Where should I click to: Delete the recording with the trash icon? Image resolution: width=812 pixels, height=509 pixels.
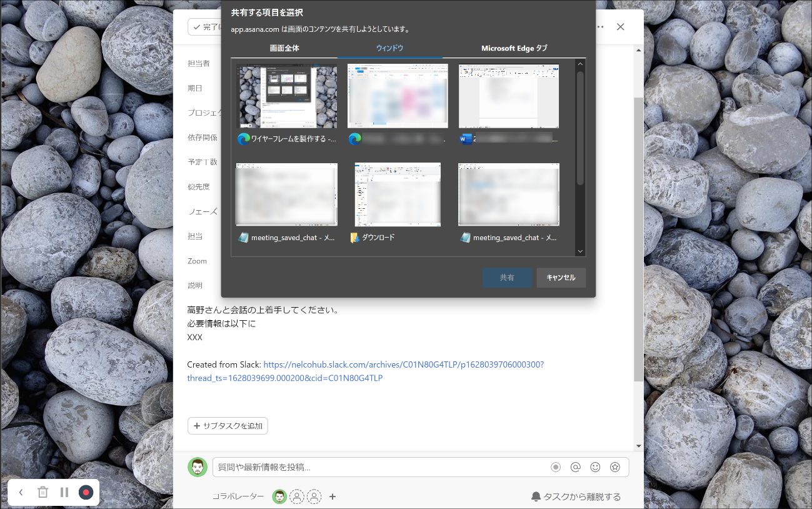tap(43, 492)
